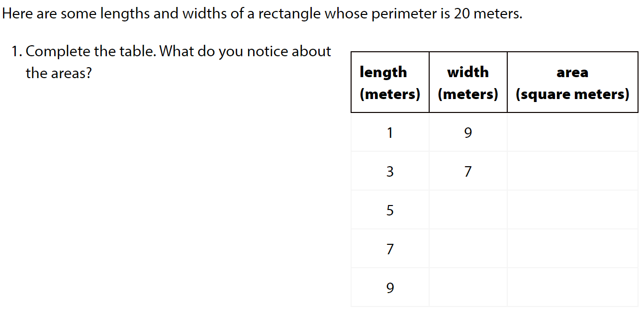The width and height of the screenshot is (644, 312).
Task: Click the "Complete the table" question text
Action: 178,62
